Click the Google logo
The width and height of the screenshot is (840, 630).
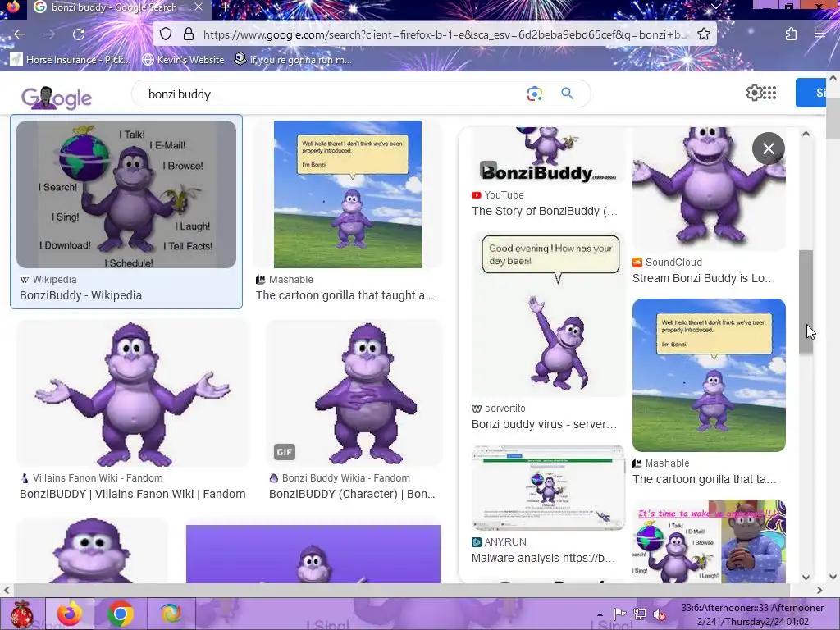pyautogui.click(x=57, y=97)
